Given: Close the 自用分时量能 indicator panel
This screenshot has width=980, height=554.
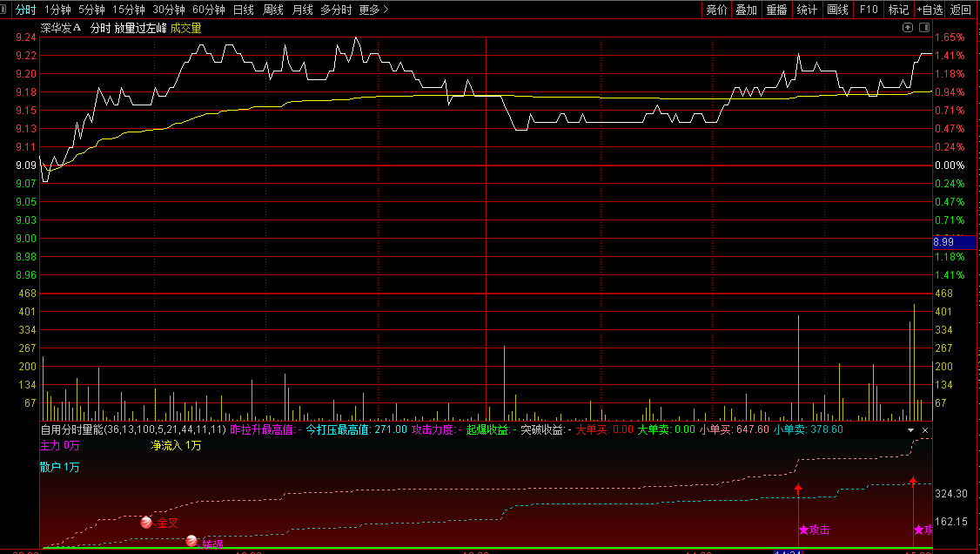Looking at the screenshot, I should click(x=925, y=430).
